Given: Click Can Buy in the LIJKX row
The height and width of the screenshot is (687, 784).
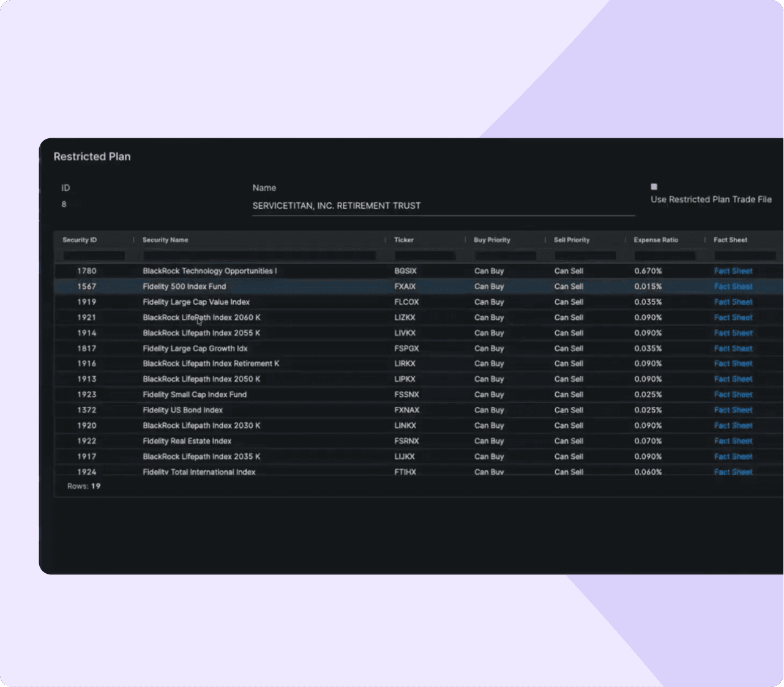Looking at the screenshot, I should pyautogui.click(x=489, y=456).
